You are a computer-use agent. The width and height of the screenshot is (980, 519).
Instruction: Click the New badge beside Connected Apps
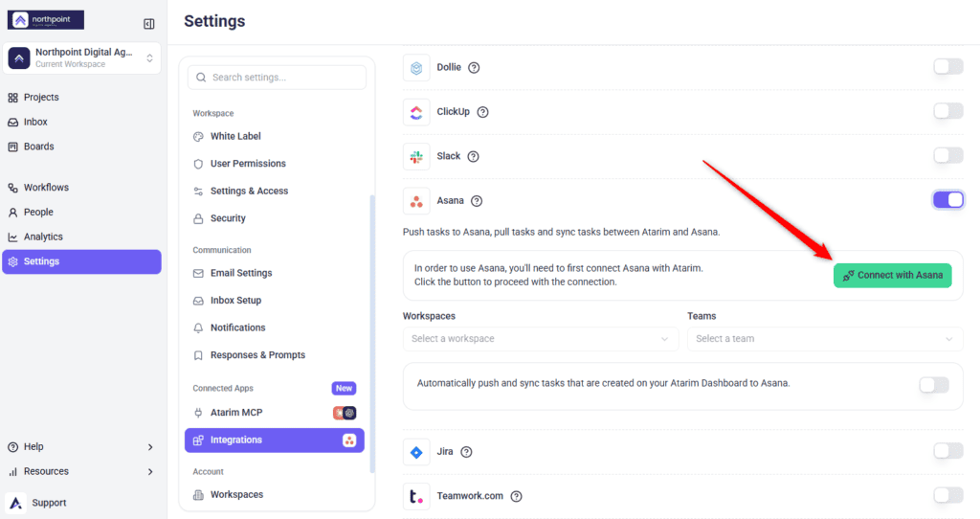(x=344, y=389)
